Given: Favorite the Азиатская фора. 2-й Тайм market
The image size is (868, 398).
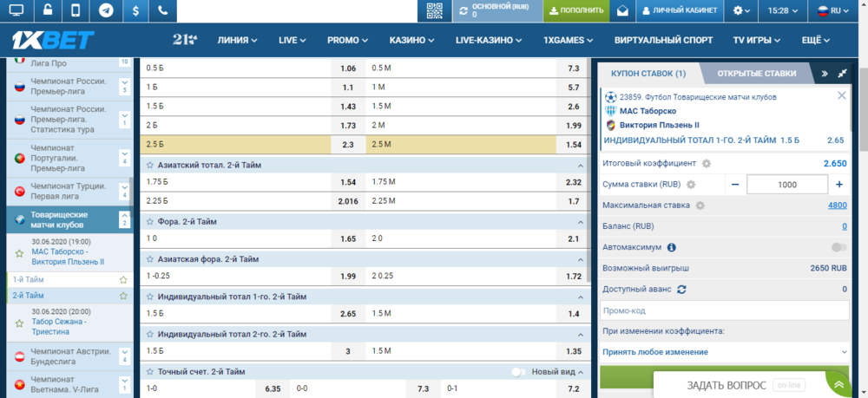Looking at the screenshot, I should pos(149,259).
